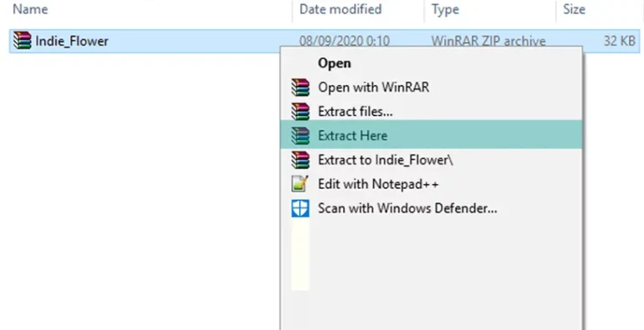This screenshot has height=330, width=644.
Task: Click the 32 KB size value
Action: point(620,41)
